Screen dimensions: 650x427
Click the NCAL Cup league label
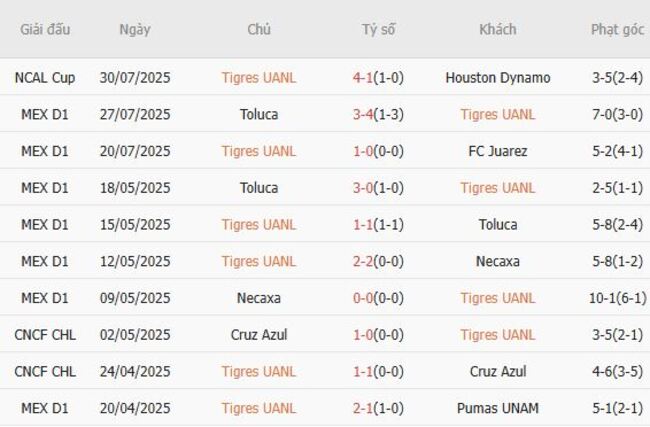(45, 78)
